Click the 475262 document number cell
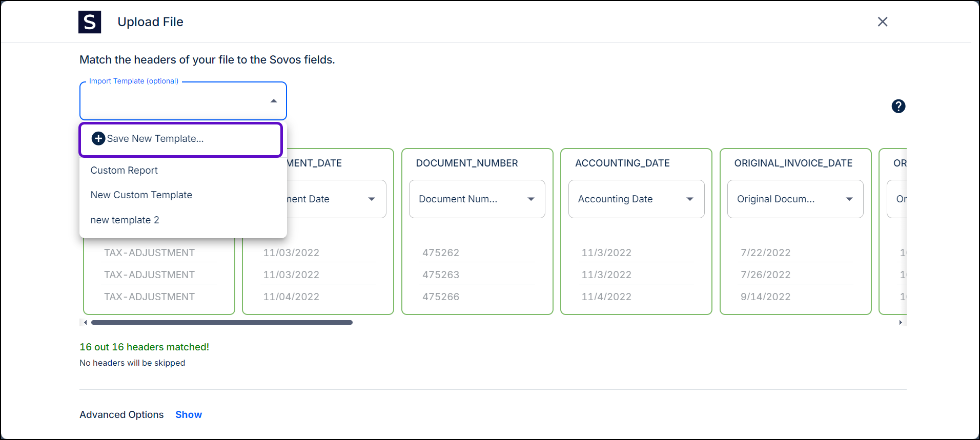 pyautogui.click(x=441, y=253)
